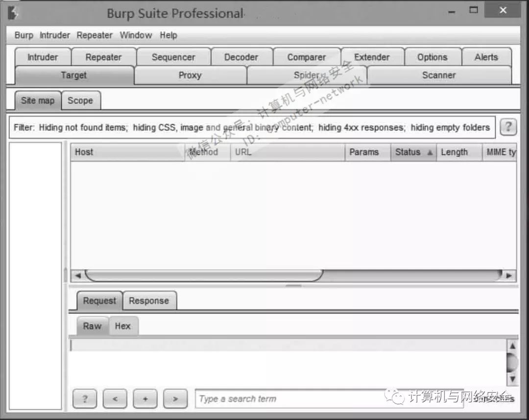The width and height of the screenshot is (529, 420).
Task: Click inside the raw request text area
Action: (x=288, y=362)
